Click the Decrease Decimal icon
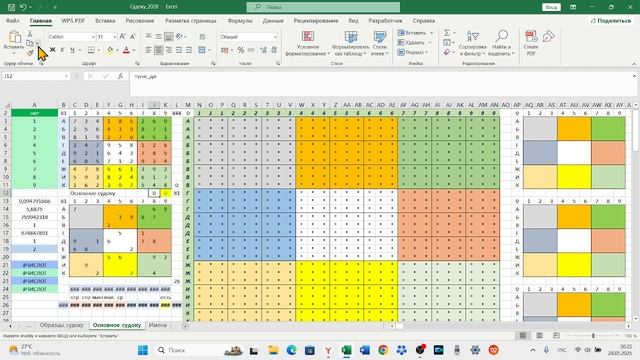 click(274, 50)
